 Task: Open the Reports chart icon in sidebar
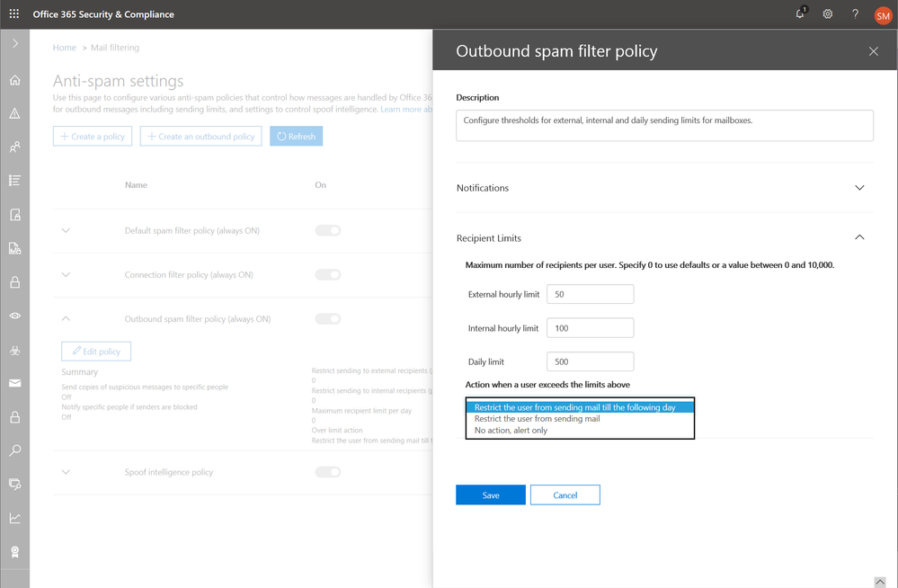click(15, 518)
